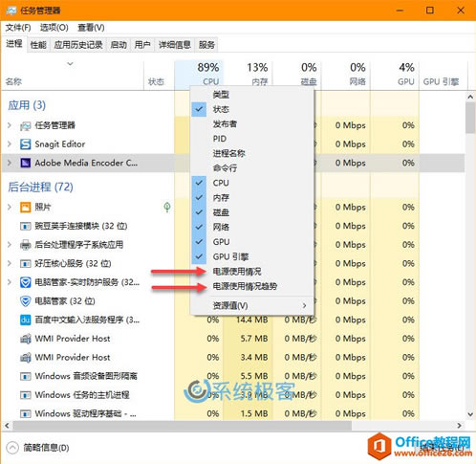Screen dimensions: 476x464
Task: Click the green leaf suspended-status icon for 照片
Action: pos(167,207)
